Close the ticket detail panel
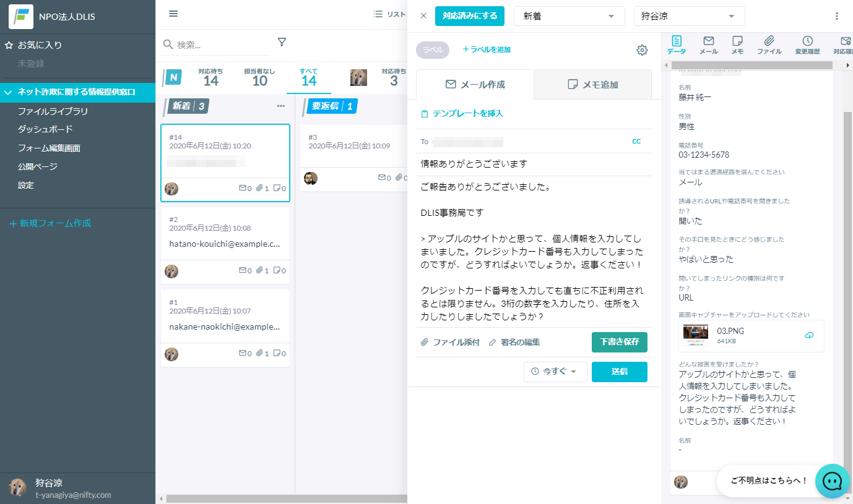 pos(423,16)
